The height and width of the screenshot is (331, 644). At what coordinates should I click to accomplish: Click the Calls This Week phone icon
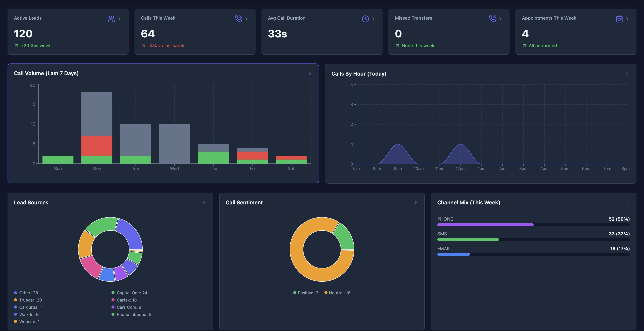[238, 19]
